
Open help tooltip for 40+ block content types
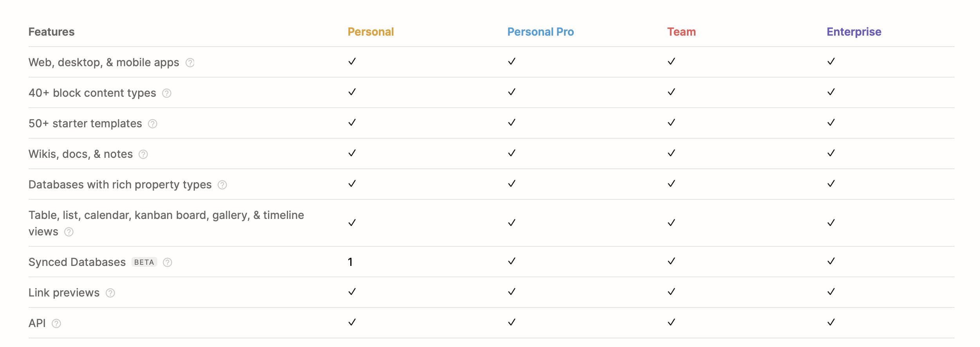click(167, 93)
